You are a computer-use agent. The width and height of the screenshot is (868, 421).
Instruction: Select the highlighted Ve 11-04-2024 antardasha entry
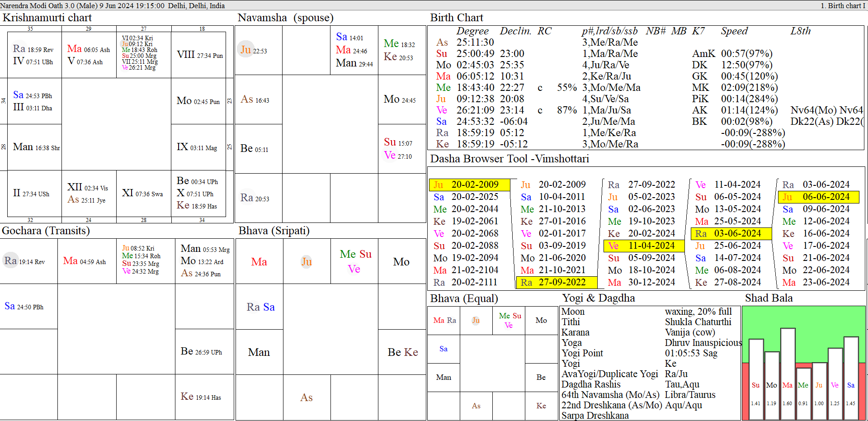pos(644,246)
